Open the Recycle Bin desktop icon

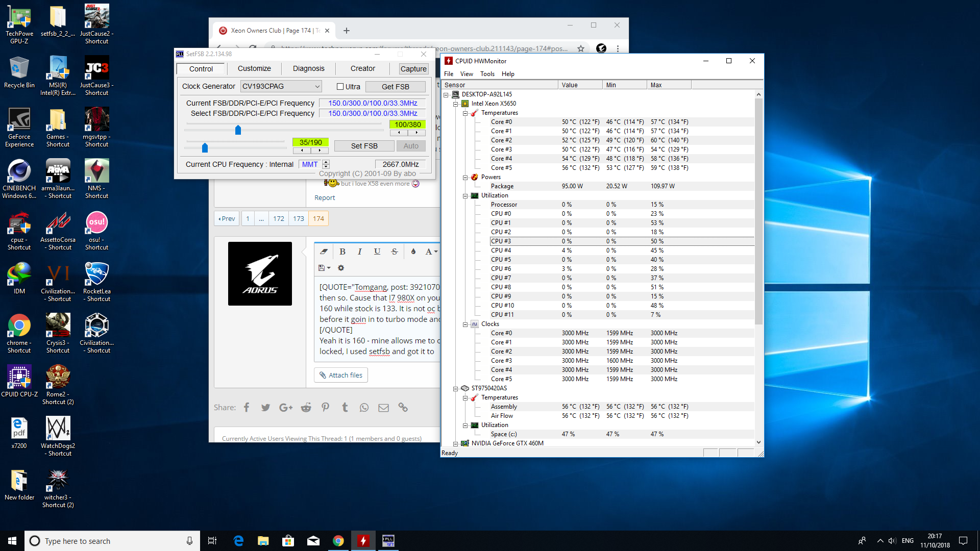tap(19, 72)
